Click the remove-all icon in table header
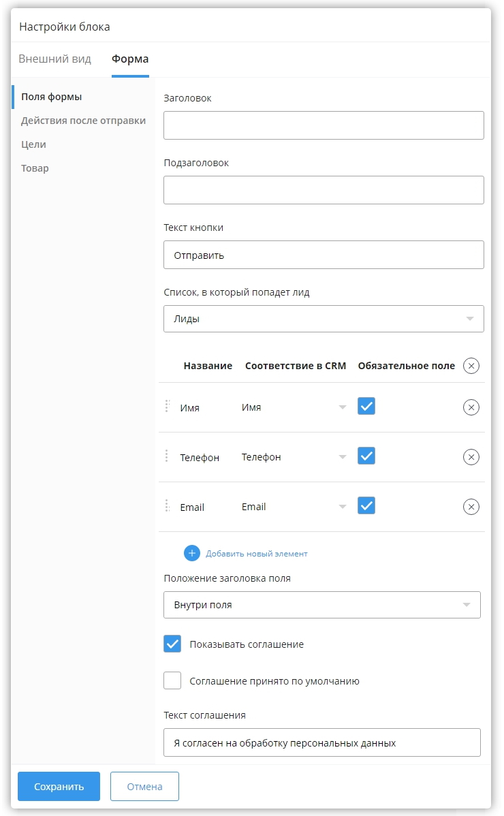Image resolution: width=504 pixels, height=816 pixels. click(x=471, y=366)
